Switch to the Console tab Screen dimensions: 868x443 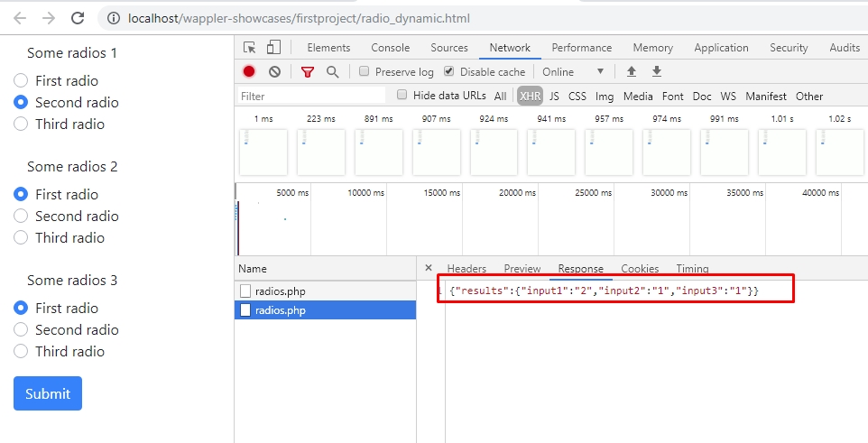(390, 48)
